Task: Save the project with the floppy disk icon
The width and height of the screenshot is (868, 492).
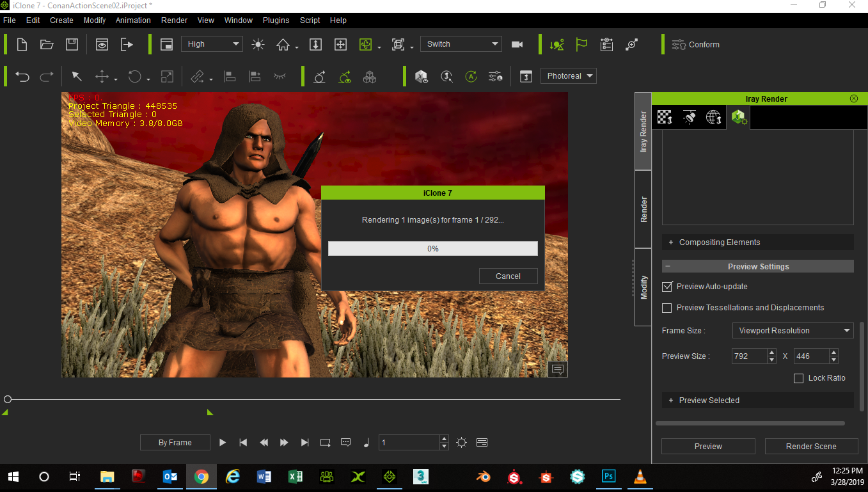Action: click(72, 44)
